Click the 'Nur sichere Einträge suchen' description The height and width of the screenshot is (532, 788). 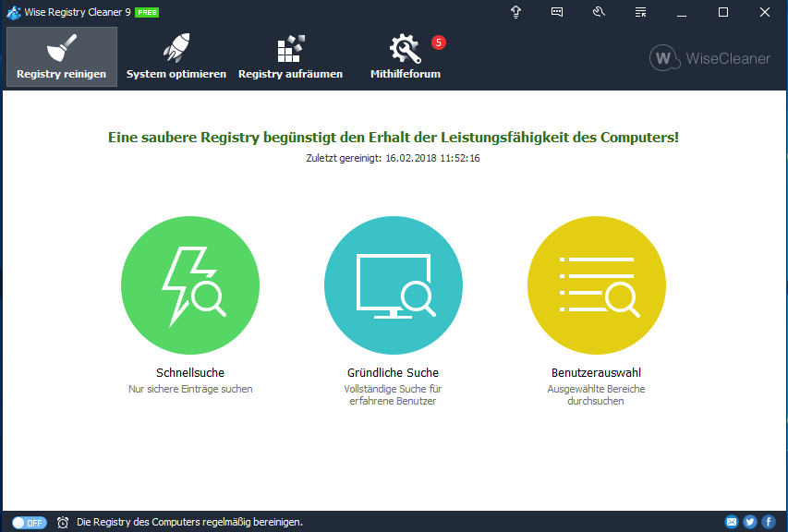[x=190, y=389]
